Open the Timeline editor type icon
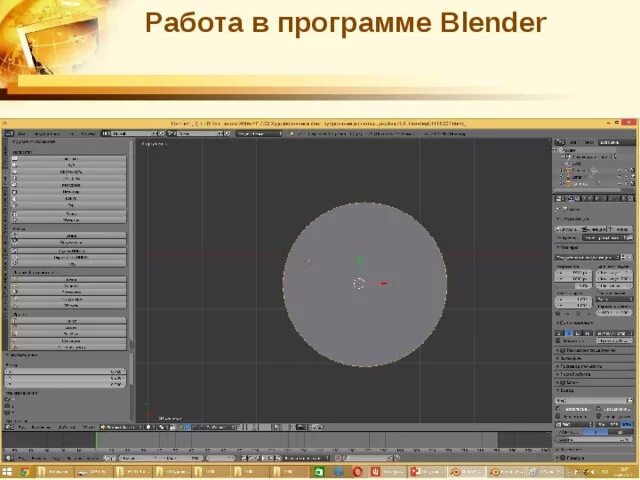640x480 pixels. click(x=8, y=458)
